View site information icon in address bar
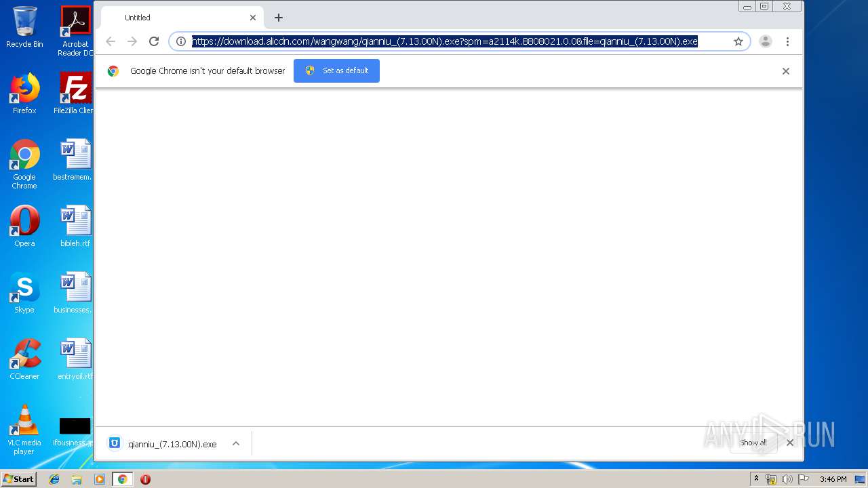This screenshot has height=488, width=868. (181, 41)
